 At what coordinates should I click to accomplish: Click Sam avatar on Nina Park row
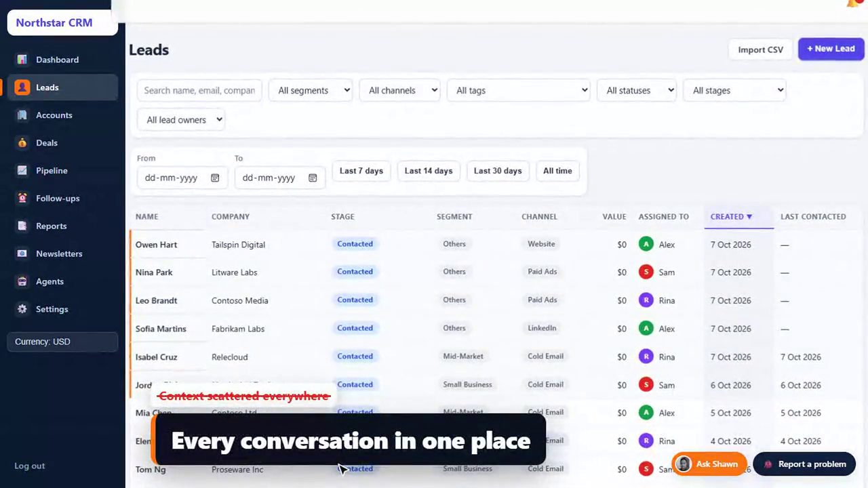point(646,272)
